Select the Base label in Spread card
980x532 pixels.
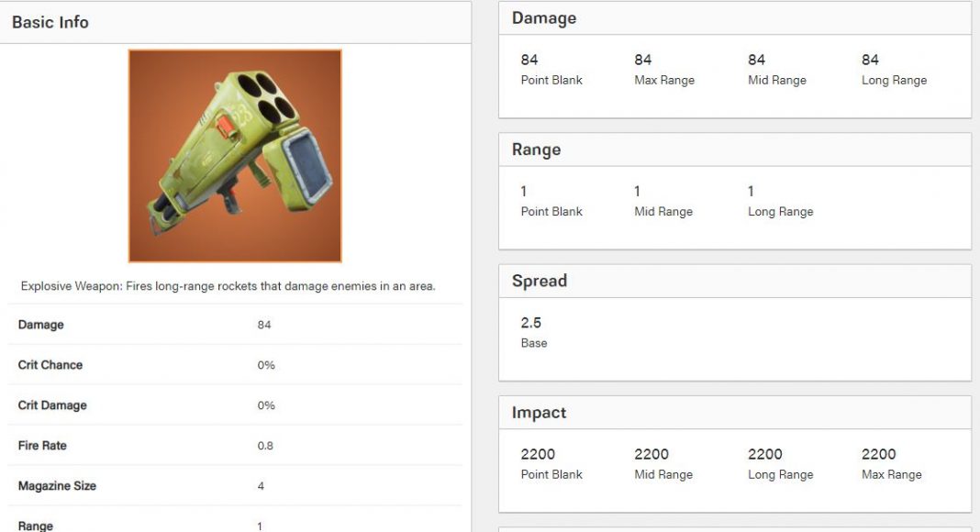coord(534,343)
